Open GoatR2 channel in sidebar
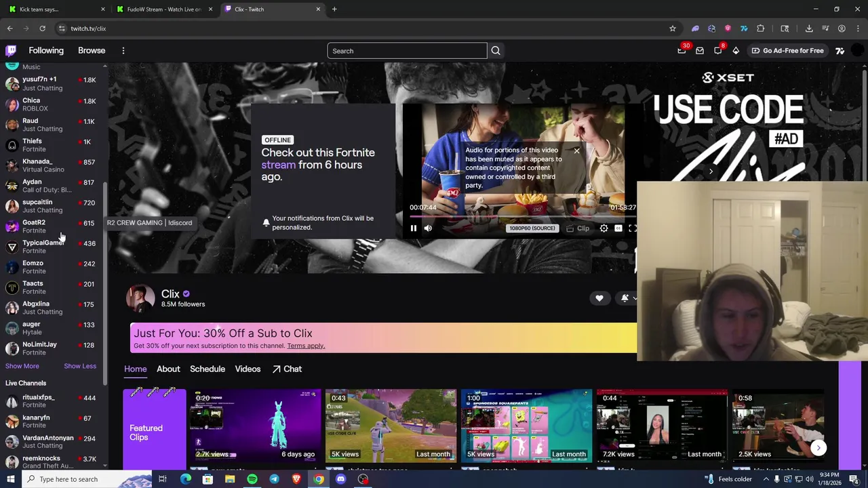Image resolution: width=868 pixels, height=488 pixels. tap(52, 226)
